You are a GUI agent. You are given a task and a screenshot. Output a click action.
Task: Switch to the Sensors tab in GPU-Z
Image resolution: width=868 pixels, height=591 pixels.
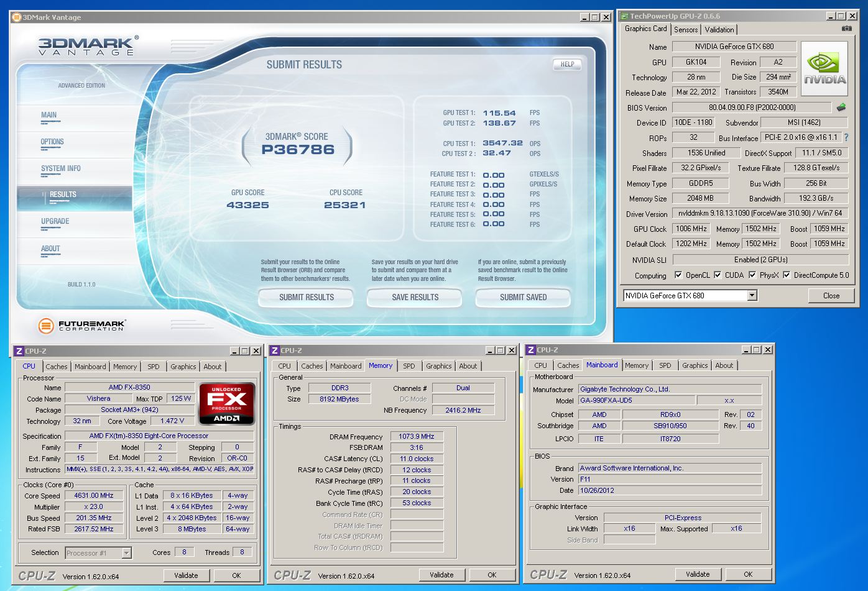(685, 30)
